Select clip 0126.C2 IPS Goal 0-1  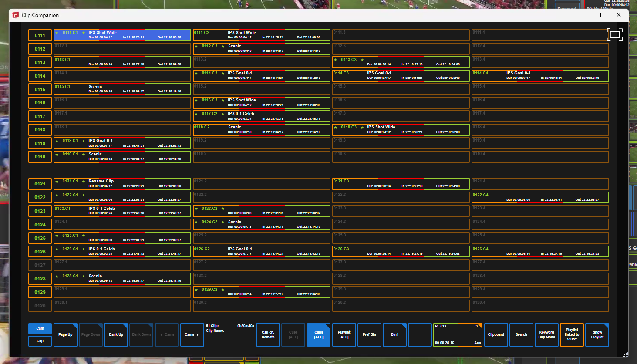pos(262,252)
